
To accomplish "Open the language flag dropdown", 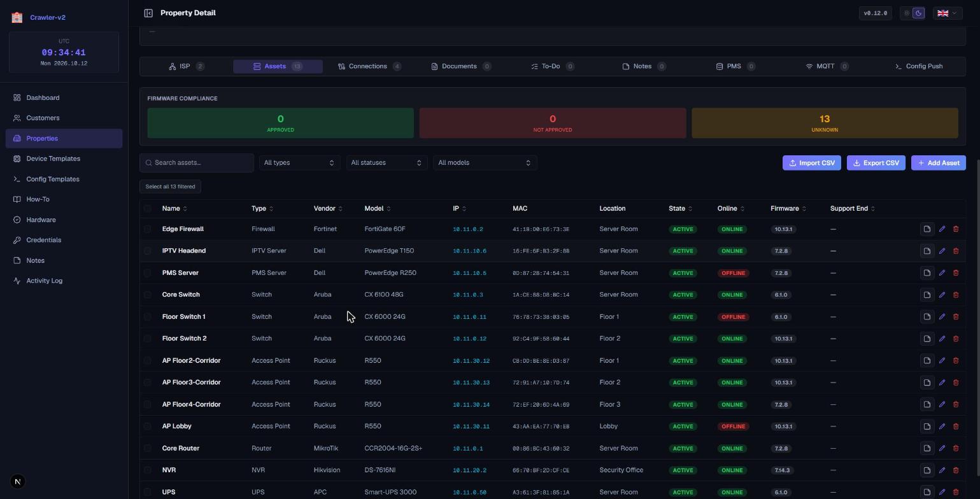I will pos(948,13).
